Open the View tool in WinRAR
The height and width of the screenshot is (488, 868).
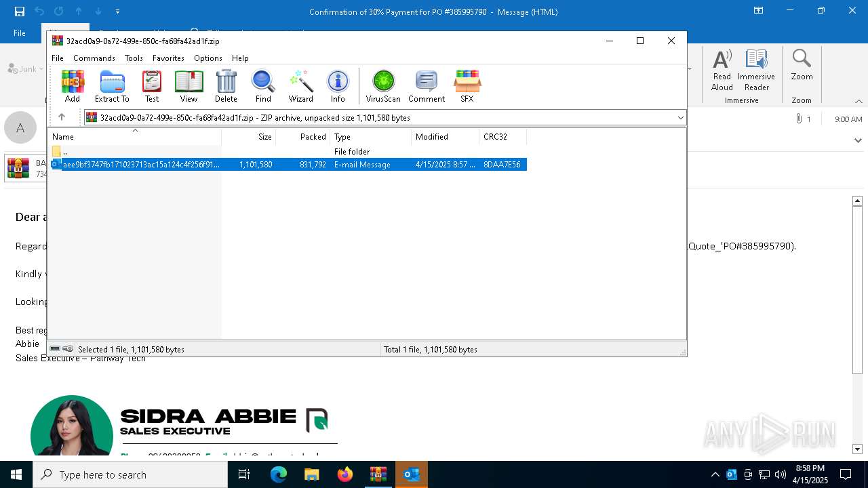pyautogui.click(x=189, y=86)
